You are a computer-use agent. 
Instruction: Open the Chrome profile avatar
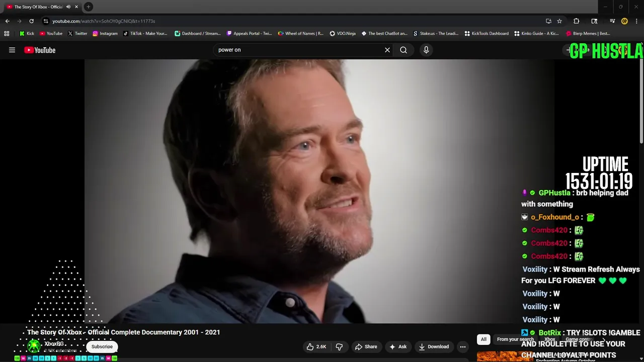coord(624,21)
